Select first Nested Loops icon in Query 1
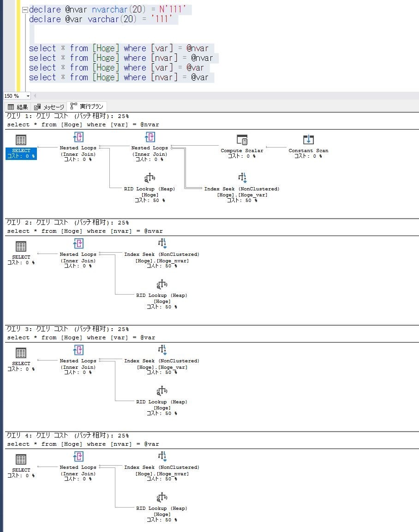 [x=78, y=137]
